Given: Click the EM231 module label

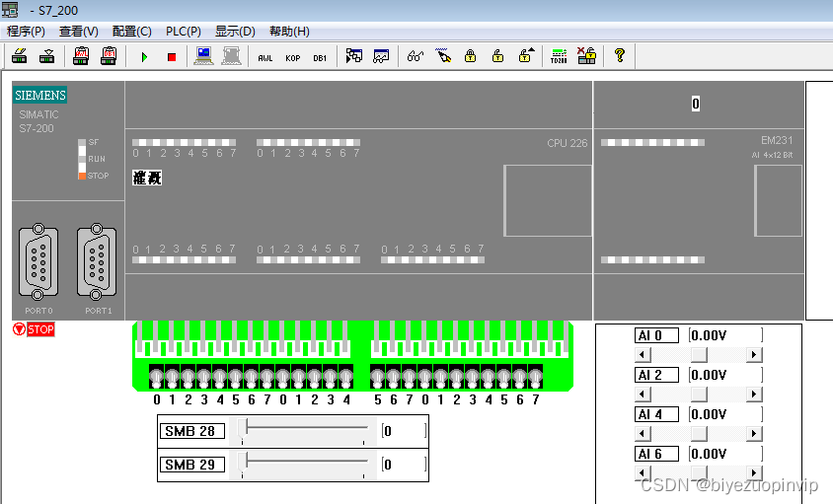Looking at the screenshot, I should [x=777, y=140].
